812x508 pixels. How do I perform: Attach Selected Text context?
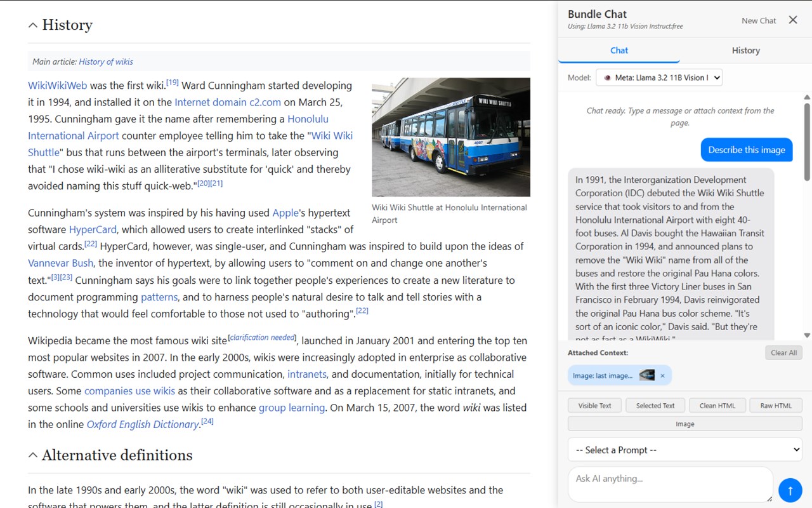pyautogui.click(x=655, y=405)
